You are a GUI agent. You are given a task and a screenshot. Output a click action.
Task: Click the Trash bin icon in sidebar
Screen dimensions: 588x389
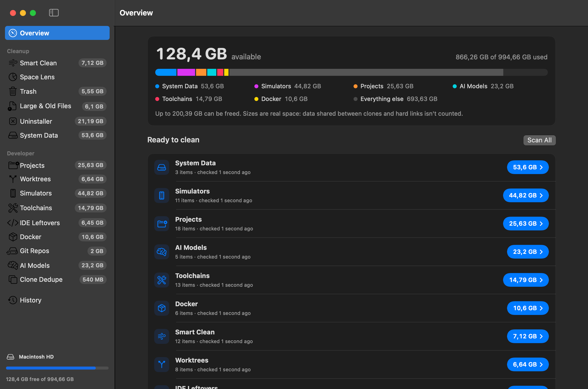(13, 92)
